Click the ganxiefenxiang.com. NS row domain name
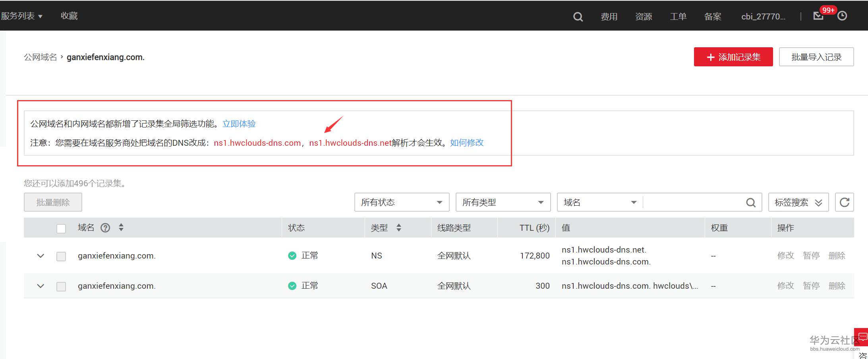868x359 pixels. [x=117, y=256]
